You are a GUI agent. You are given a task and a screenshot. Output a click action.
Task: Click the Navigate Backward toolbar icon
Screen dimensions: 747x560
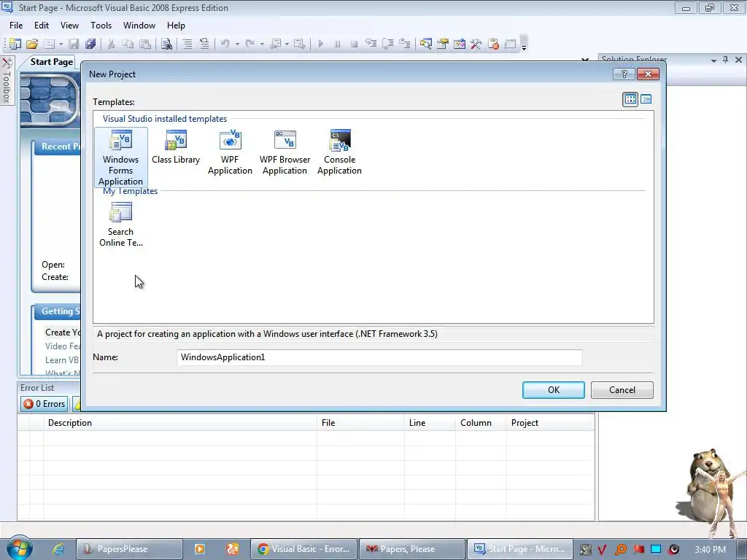[x=275, y=44]
